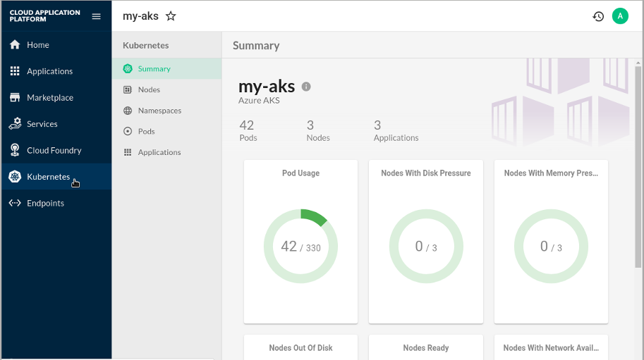Click the Endpoints icon
The width and height of the screenshot is (644, 360).
[15, 203]
